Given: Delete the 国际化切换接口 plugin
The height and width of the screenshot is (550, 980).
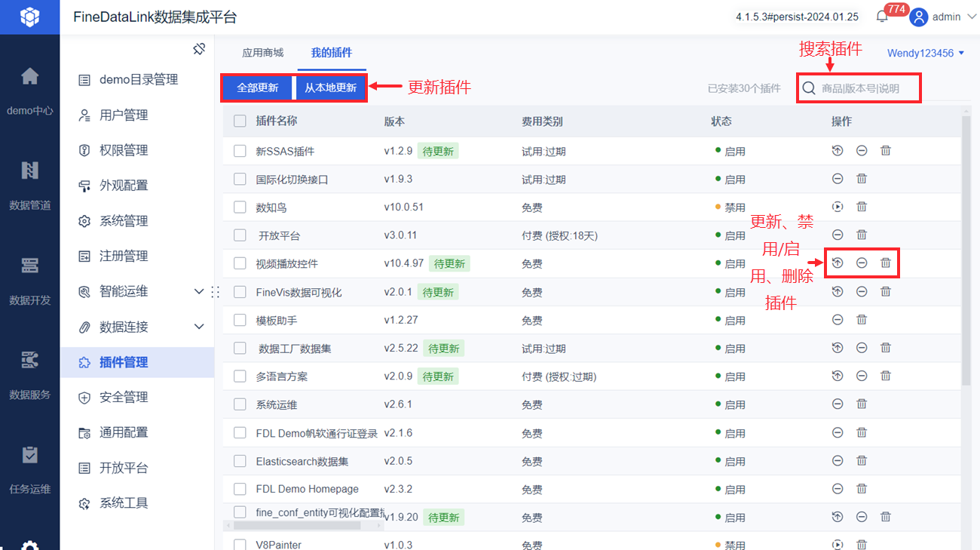Looking at the screenshot, I should coord(862,179).
